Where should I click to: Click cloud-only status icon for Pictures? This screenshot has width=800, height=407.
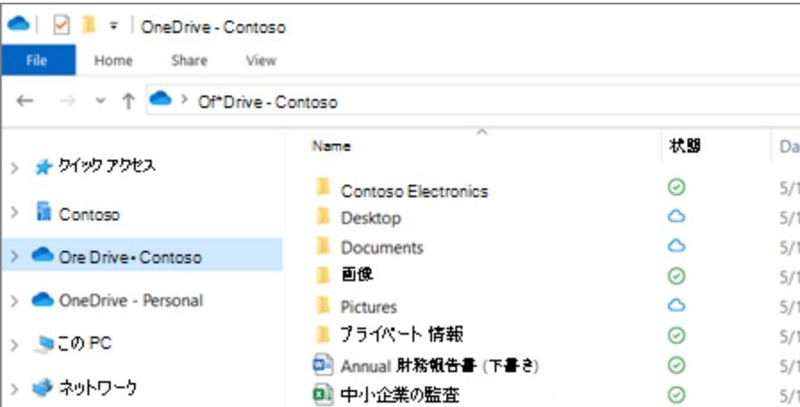(x=677, y=305)
